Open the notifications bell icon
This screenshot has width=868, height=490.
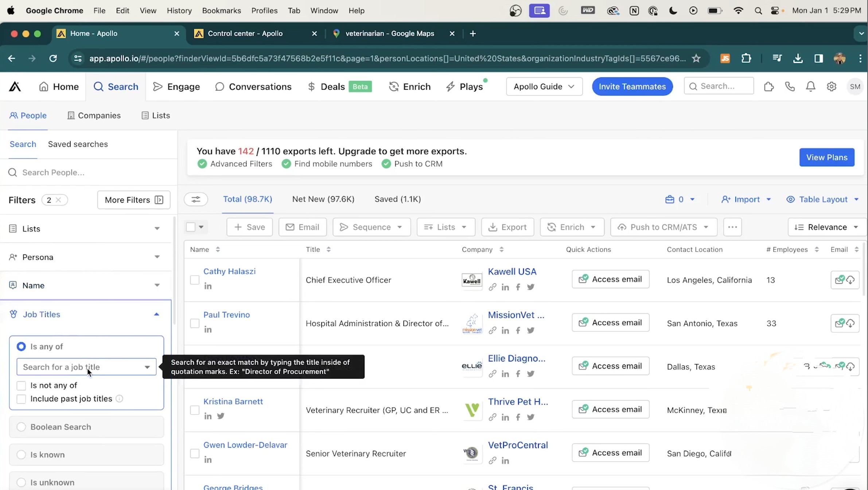[x=810, y=86]
